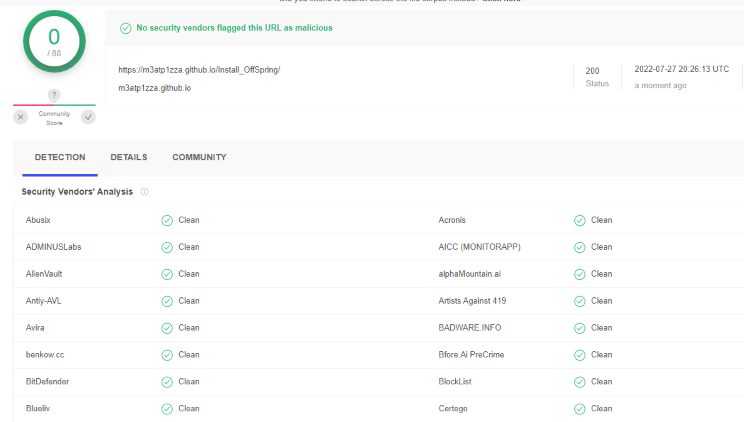744x422 pixels.
Task: Click the alphaMountain.ai clean check icon
Action: tap(580, 274)
